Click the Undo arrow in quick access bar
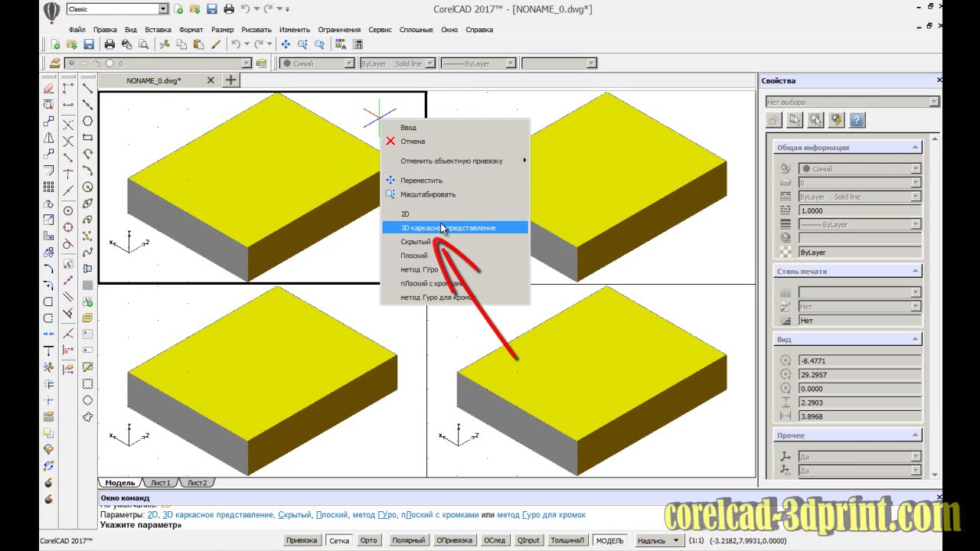 tap(245, 9)
